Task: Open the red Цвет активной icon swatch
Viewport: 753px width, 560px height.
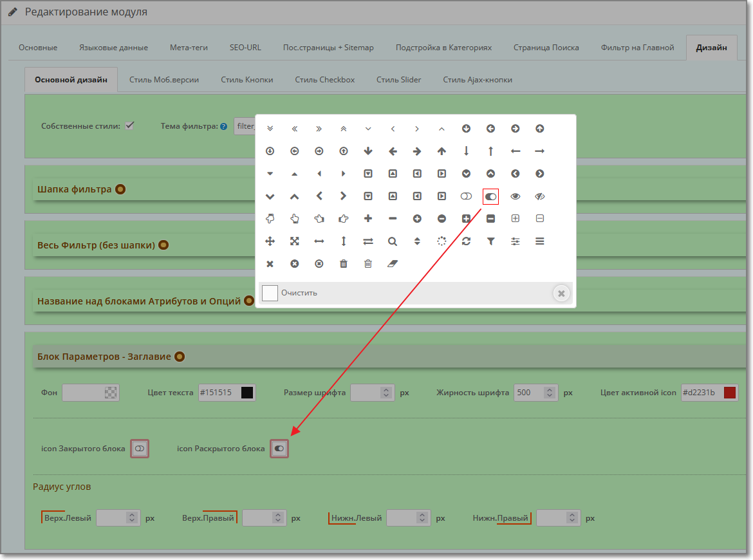Action: click(x=730, y=393)
